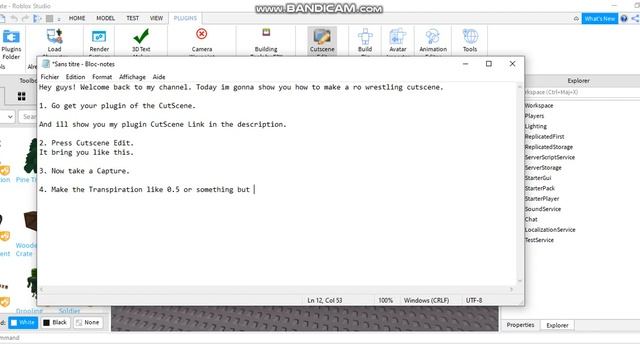Click the Explorer filter workspace field

coord(582,92)
